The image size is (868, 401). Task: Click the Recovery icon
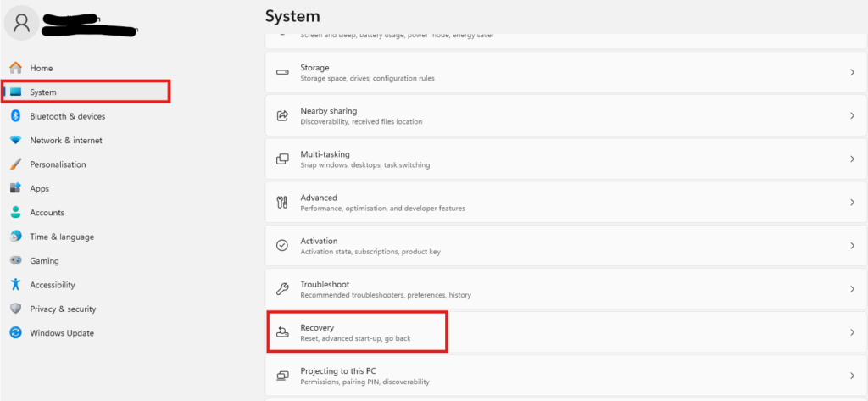tap(282, 332)
